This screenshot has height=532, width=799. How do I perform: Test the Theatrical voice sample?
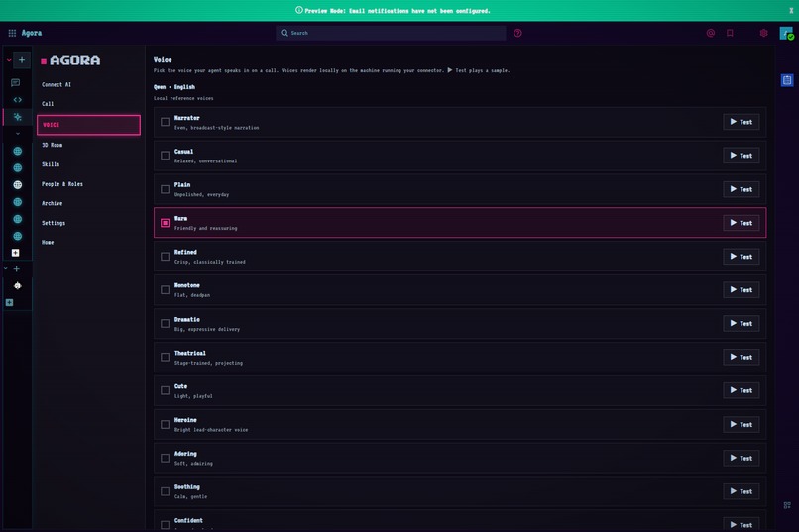point(741,358)
